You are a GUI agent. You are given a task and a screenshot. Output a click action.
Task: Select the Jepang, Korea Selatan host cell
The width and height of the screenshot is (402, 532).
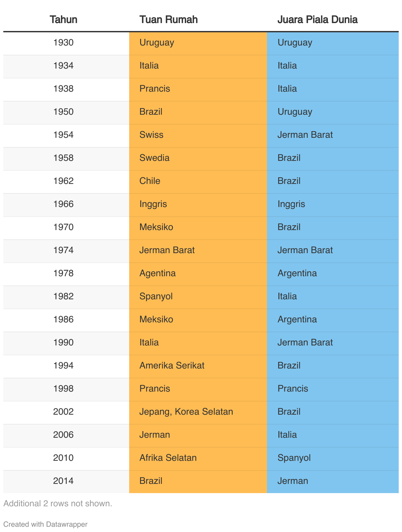(198, 412)
